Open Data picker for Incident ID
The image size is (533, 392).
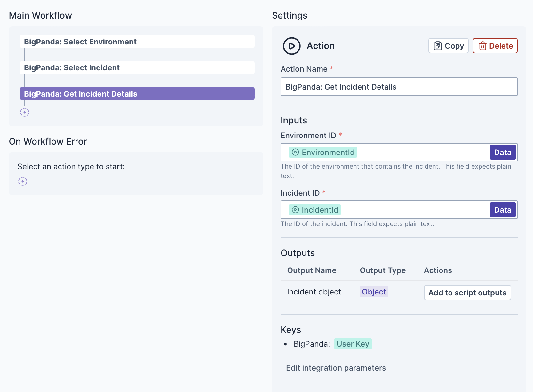(502, 210)
